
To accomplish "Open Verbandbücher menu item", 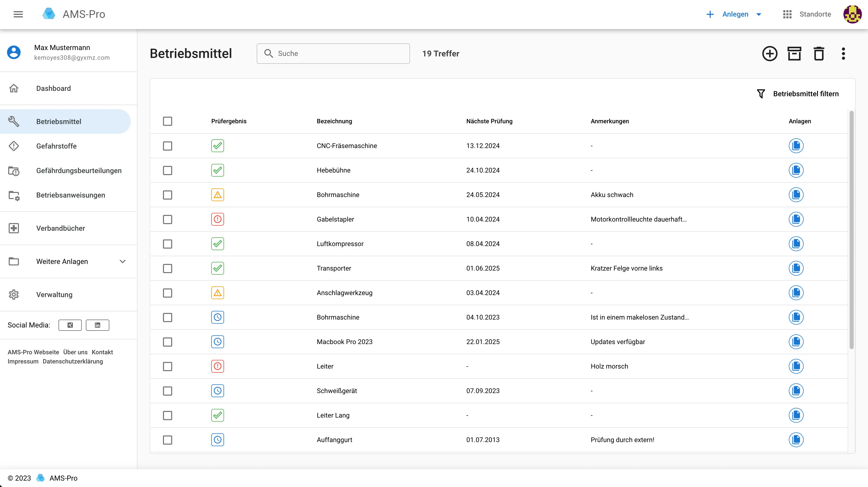I will (61, 228).
